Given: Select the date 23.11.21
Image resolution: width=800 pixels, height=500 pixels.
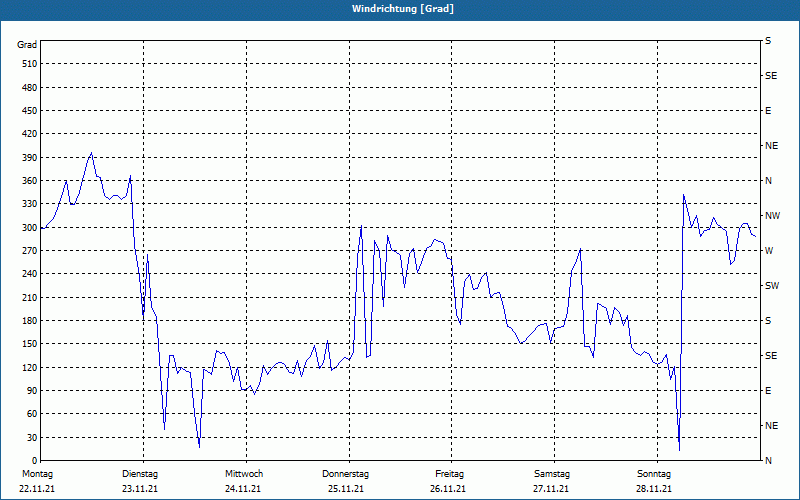Looking at the screenshot, I should pyautogui.click(x=140, y=489).
